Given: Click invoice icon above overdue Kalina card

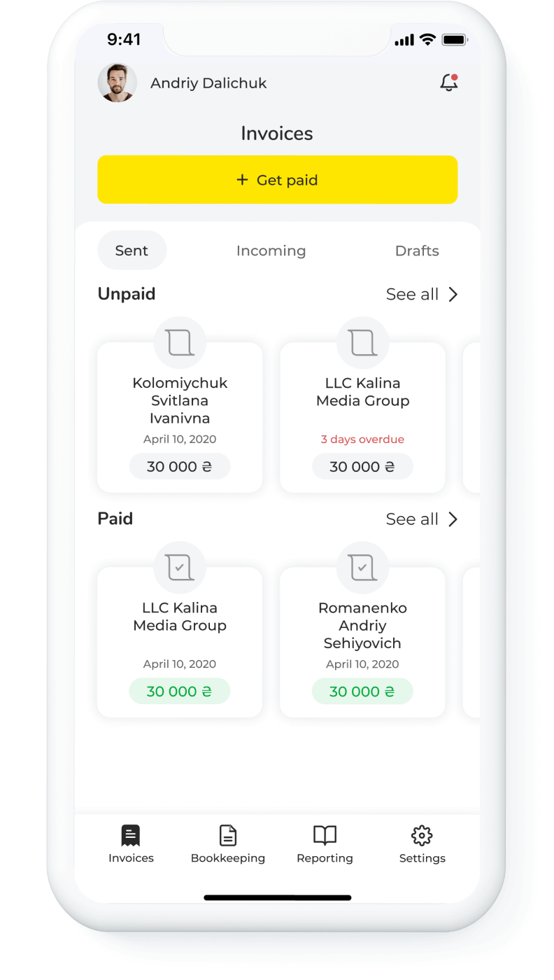Looking at the screenshot, I should [x=362, y=343].
